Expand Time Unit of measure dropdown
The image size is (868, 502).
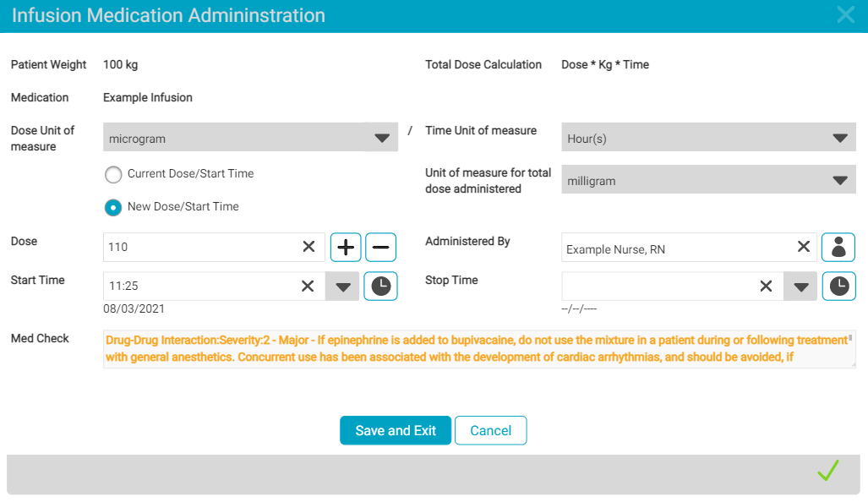click(708, 138)
